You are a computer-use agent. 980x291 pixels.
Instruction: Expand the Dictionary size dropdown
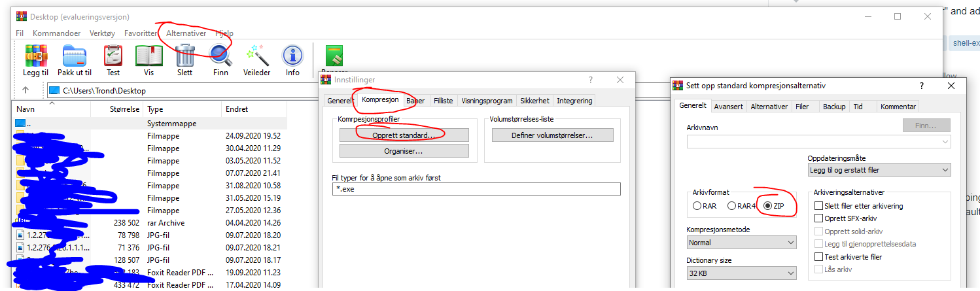point(741,273)
